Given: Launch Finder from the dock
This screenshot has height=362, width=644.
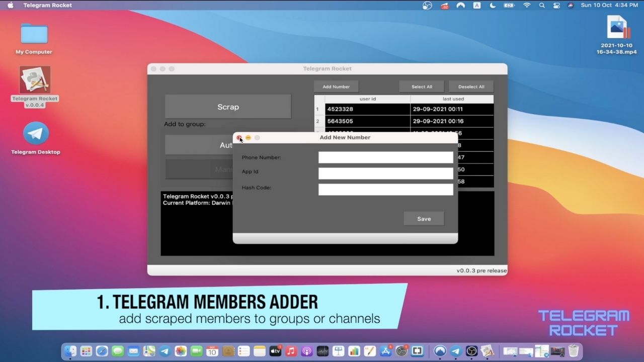Looking at the screenshot, I should pos(70,351).
